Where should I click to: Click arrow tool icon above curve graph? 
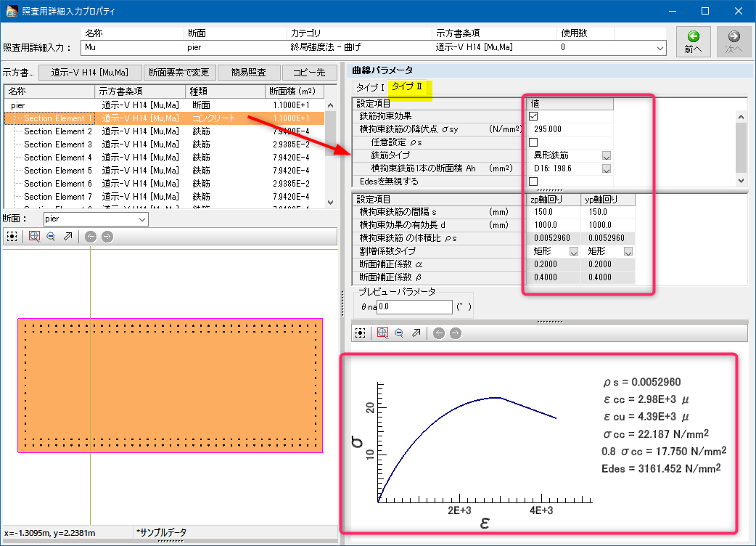(416, 333)
